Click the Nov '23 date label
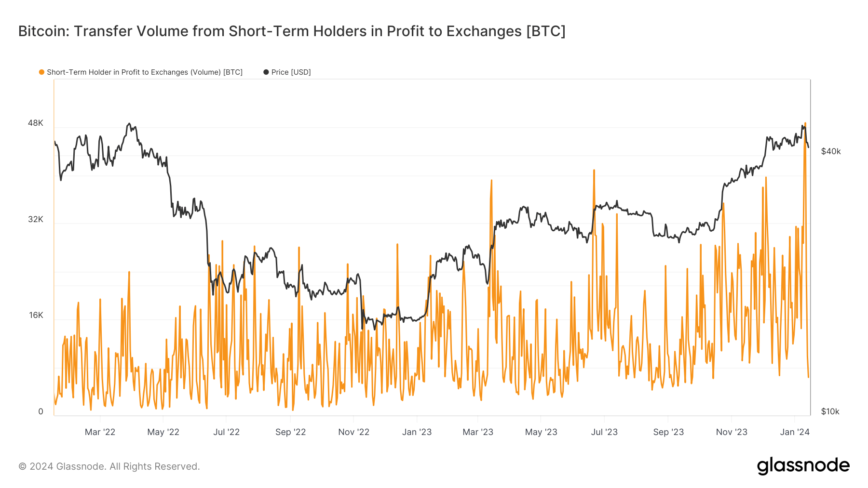The width and height of the screenshot is (868, 488). [x=732, y=432]
